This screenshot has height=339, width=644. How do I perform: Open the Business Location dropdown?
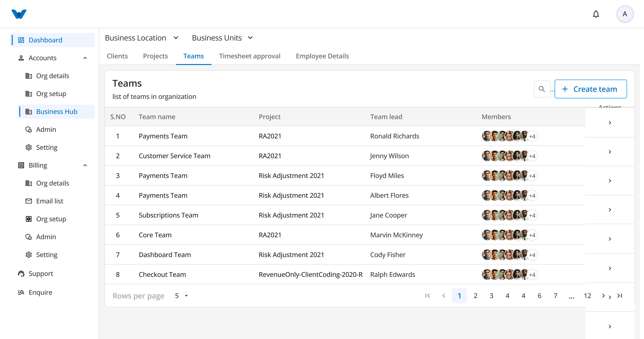point(142,38)
